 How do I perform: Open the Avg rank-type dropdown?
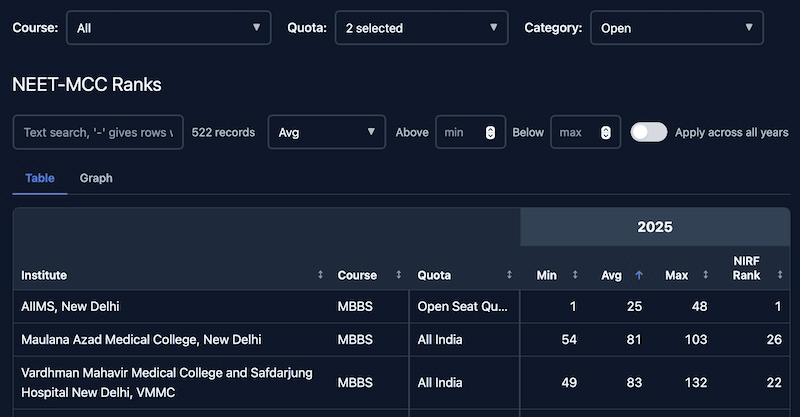[327, 132]
